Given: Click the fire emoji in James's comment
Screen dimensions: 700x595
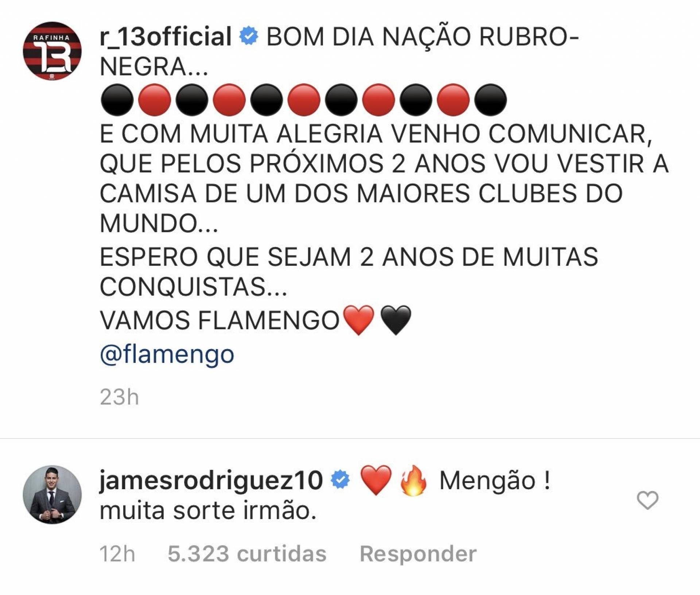Looking at the screenshot, I should [413, 480].
